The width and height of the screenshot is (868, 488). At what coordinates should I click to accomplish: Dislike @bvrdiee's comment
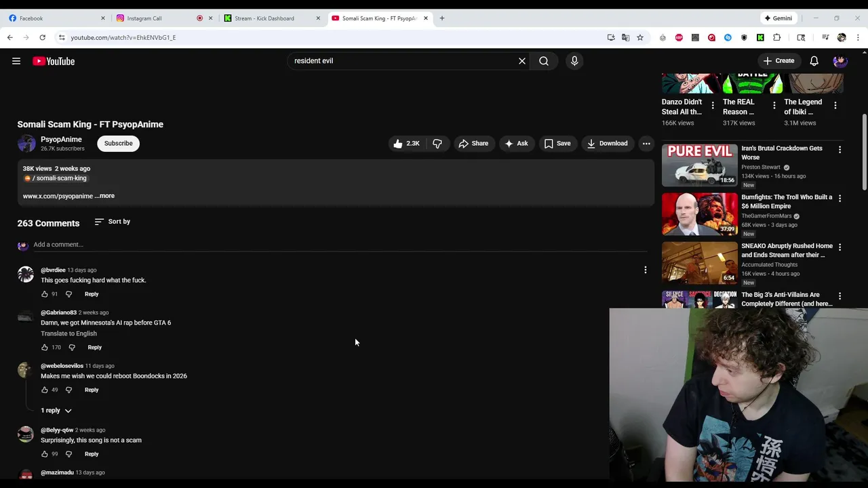(x=68, y=294)
